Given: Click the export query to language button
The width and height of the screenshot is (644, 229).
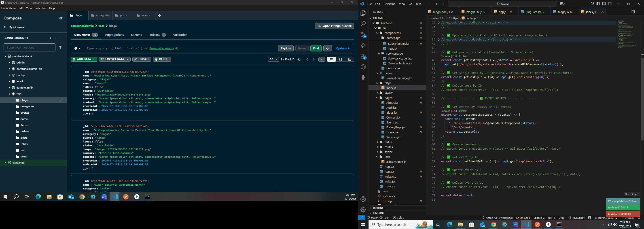Looking at the screenshot, I should click(328, 48).
